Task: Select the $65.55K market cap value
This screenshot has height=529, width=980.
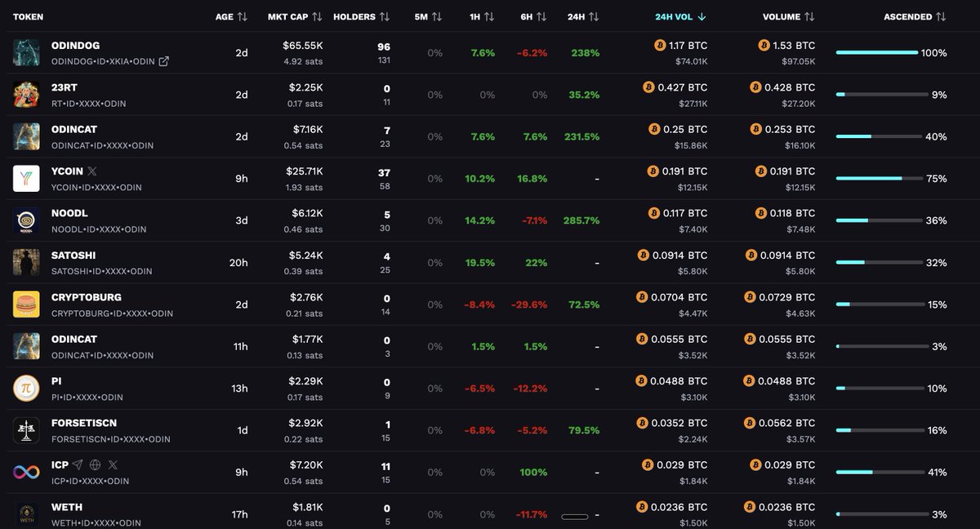Action: tap(303, 46)
